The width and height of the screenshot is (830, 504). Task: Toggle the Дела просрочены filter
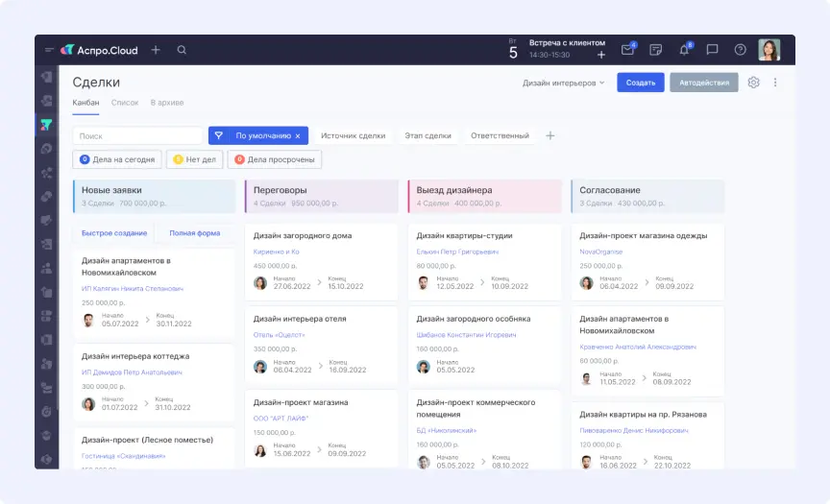point(275,159)
